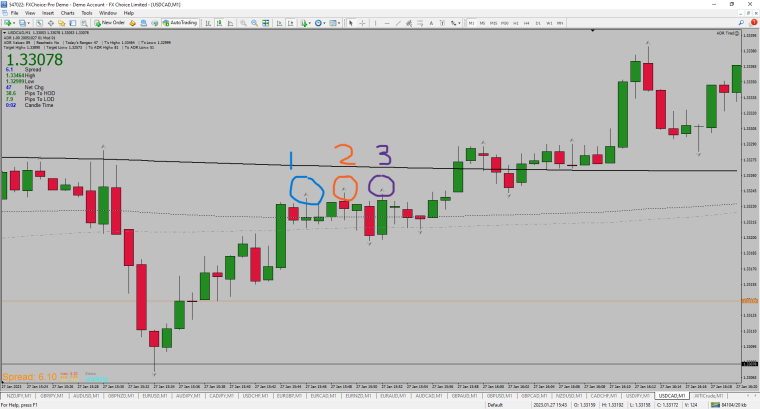Switch timeframe to M15
Viewport: 760px width, 409px height.
[x=493, y=23]
